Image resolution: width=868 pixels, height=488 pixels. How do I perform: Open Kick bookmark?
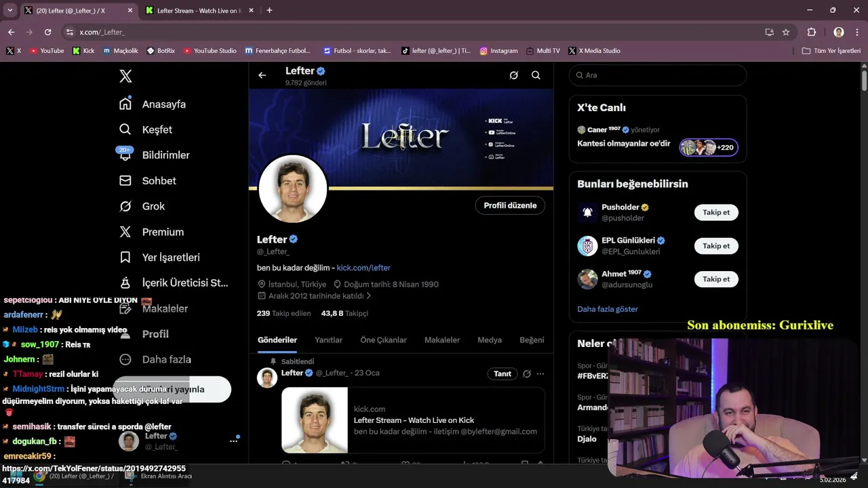coord(83,51)
